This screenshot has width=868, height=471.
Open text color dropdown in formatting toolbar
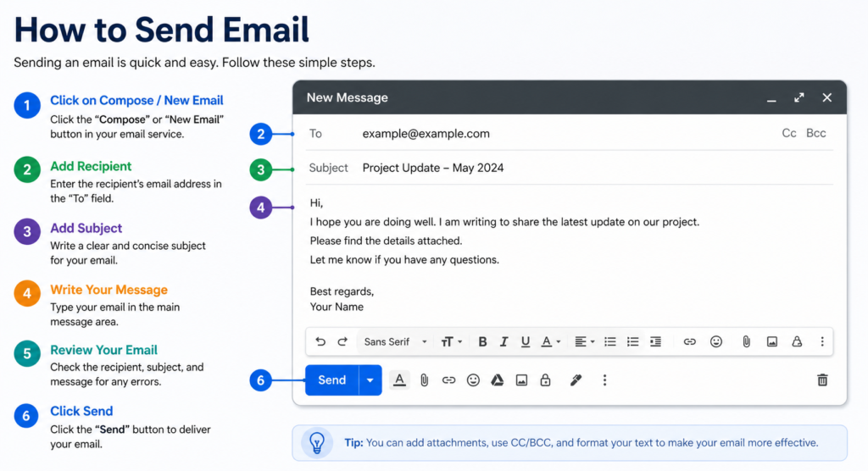pyautogui.click(x=550, y=341)
